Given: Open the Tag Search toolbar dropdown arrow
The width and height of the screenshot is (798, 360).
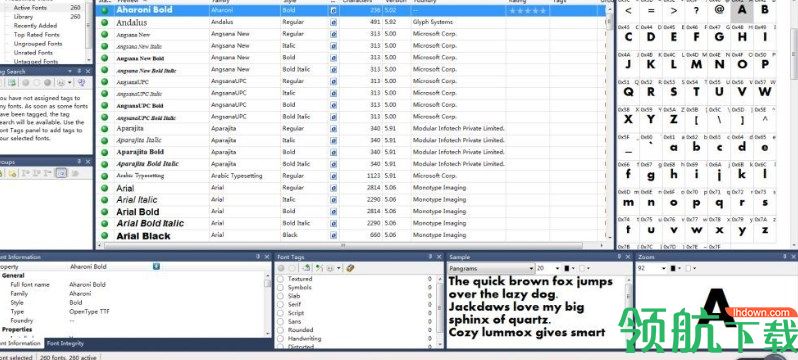Looking at the screenshot, I should pos(70,82).
